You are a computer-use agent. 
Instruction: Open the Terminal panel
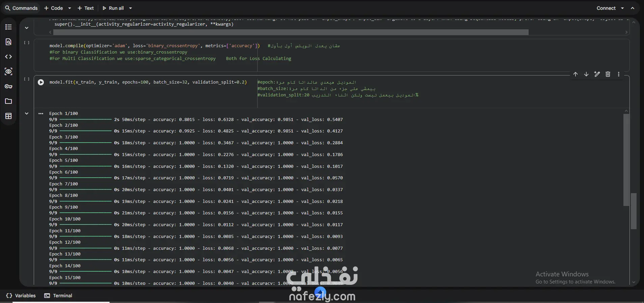point(58,296)
